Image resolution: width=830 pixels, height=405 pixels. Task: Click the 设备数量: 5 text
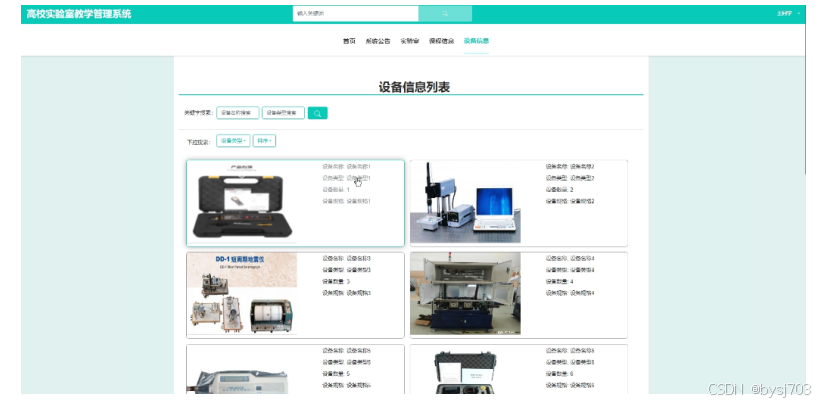[x=336, y=374]
